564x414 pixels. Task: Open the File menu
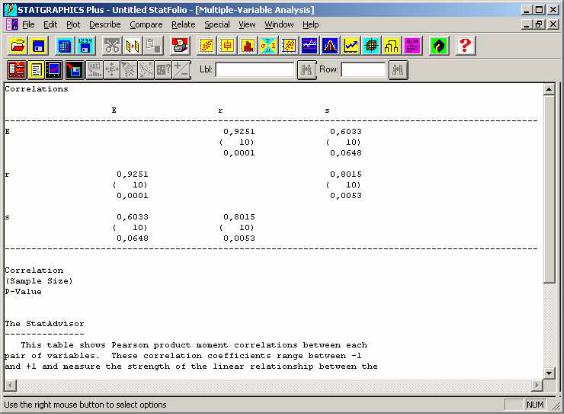28,24
